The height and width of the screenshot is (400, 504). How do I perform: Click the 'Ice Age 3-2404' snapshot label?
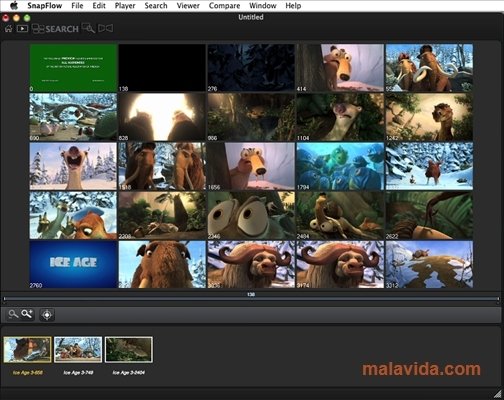point(129,372)
